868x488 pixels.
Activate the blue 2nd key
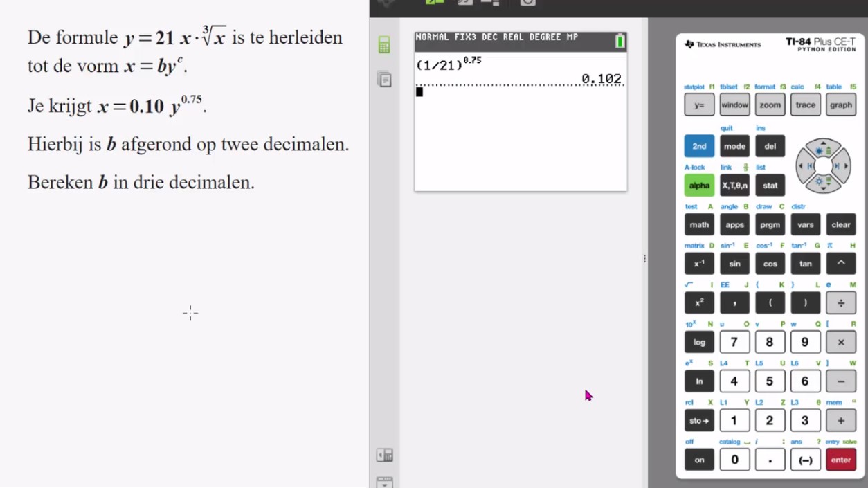(x=699, y=146)
